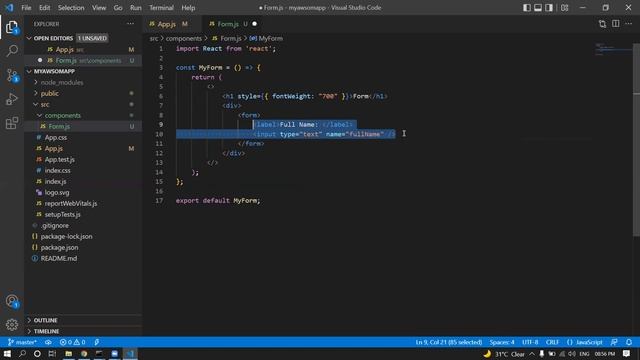The width and height of the screenshot is (640, 360).
Task: Click the Ln 9, Col 21 position indicator
Action: 449,342
